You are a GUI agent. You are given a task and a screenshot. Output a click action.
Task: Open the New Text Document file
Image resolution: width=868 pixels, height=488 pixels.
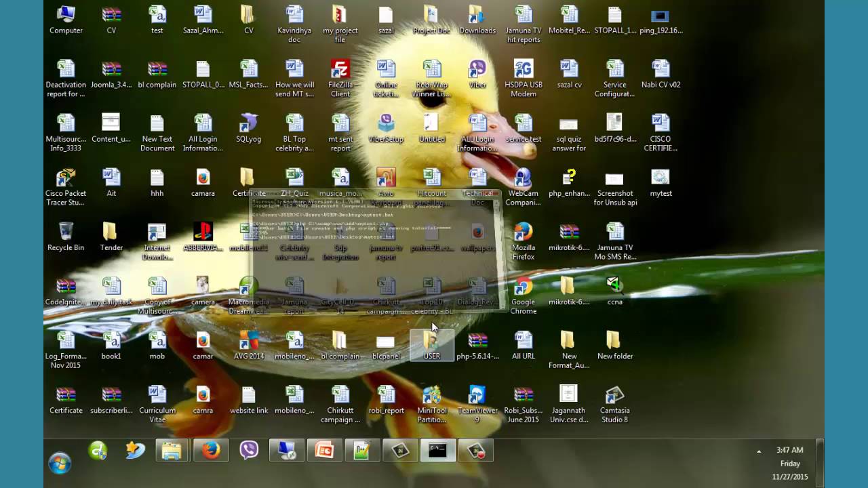pyautogui.click(x=157, y=133)
